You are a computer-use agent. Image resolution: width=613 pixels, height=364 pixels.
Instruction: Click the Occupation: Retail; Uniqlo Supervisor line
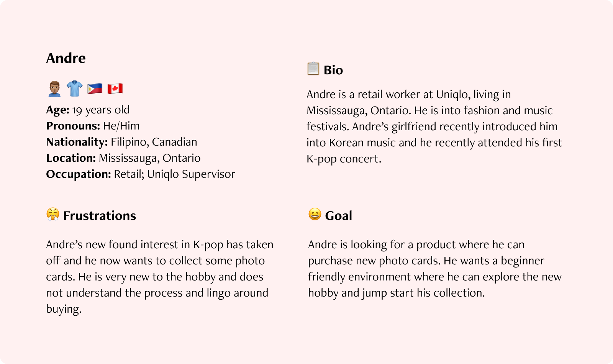pyautogui.click(x=141, y=174)
